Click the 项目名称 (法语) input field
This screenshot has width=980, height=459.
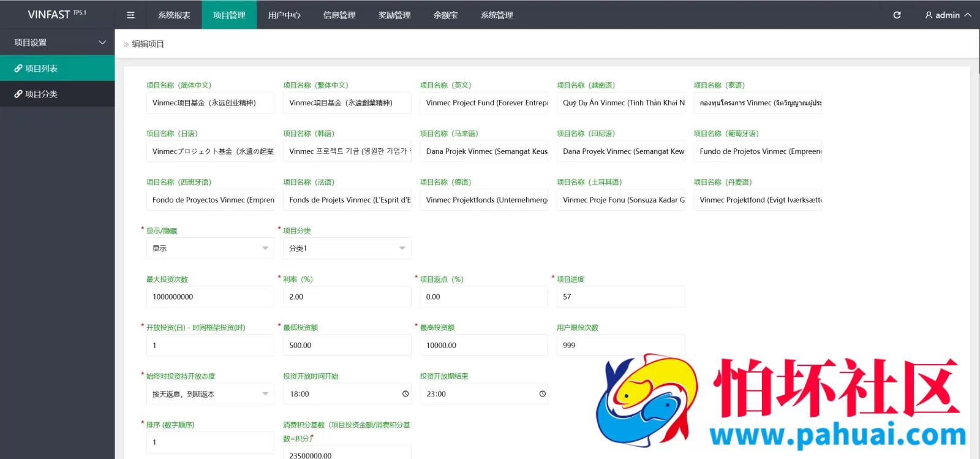point(347,200)
